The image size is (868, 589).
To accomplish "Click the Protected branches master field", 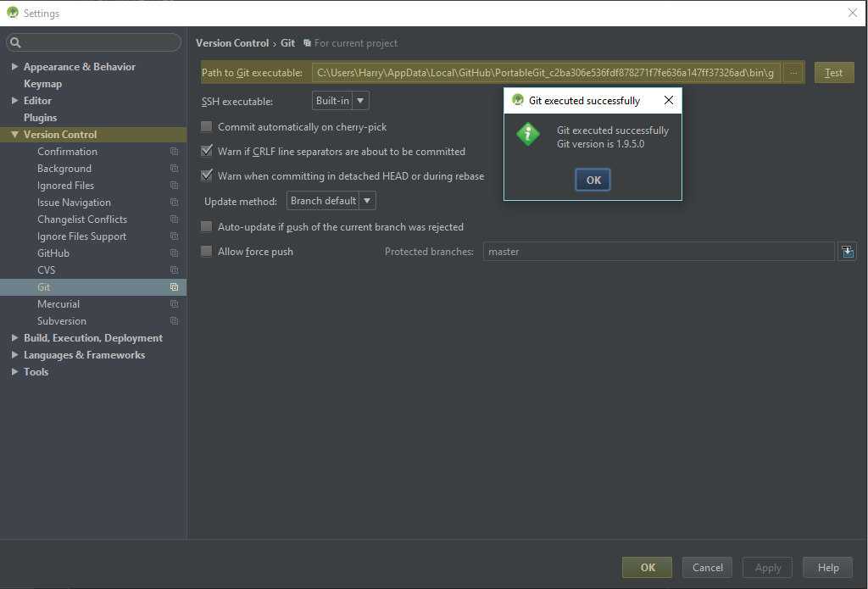I will (x=659, y=252).
